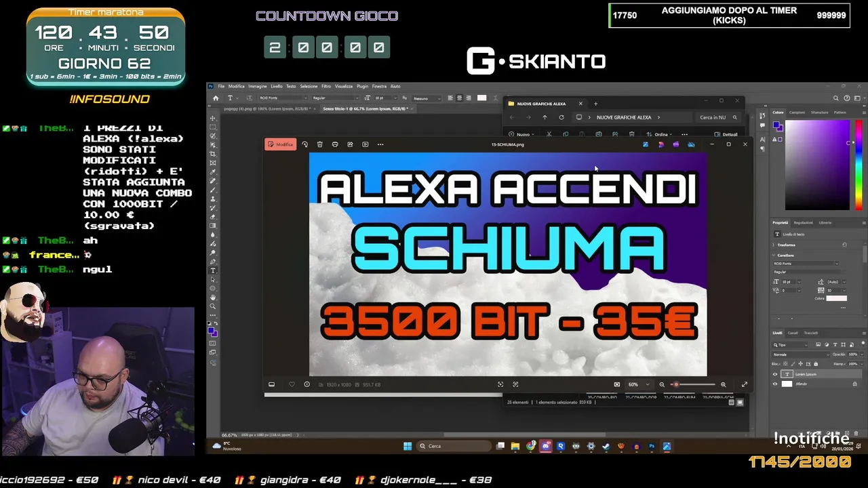Image resolution: width=868 pixels, height=488 pixels.
Task: Select the Eraser tool
Action: pyautogui.click(x=213, y=216)
